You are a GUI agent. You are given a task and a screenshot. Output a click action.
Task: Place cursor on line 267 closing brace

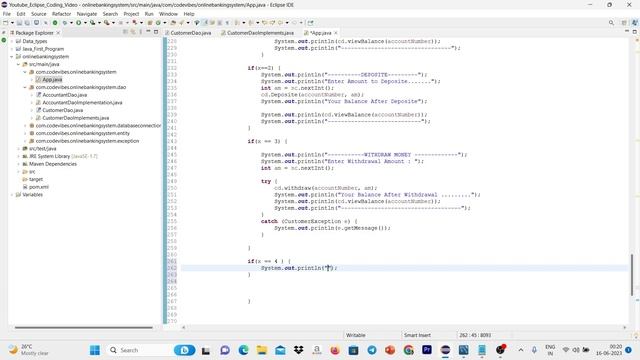pyautogui.click(x=249, y=301)
